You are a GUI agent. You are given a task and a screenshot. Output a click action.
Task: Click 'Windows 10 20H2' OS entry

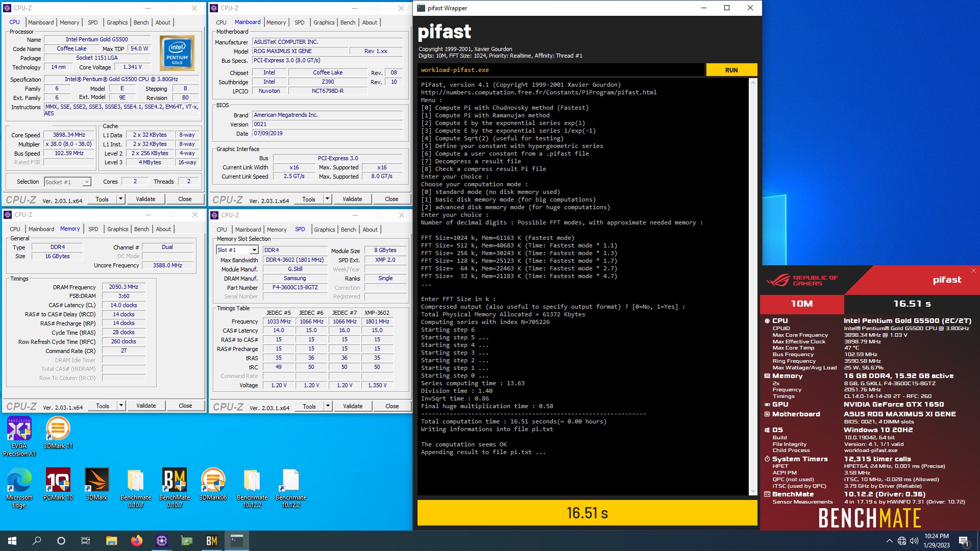coord(878,430)
